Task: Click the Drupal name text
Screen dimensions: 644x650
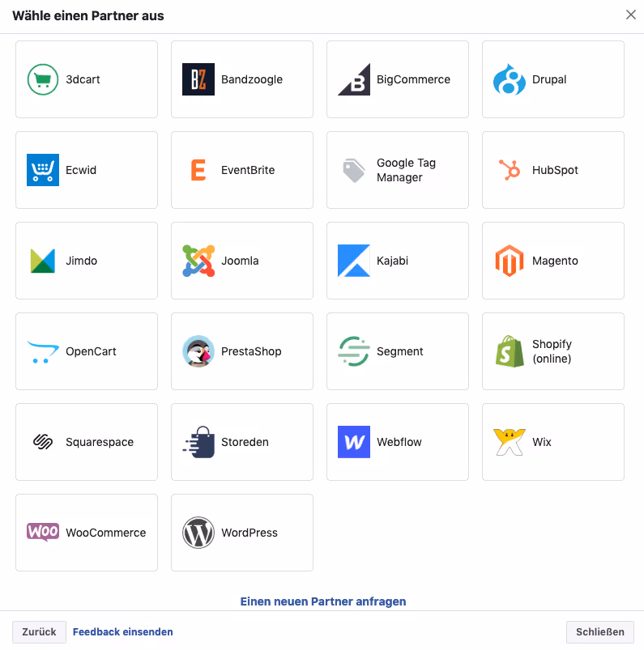Action: point(549,79)
